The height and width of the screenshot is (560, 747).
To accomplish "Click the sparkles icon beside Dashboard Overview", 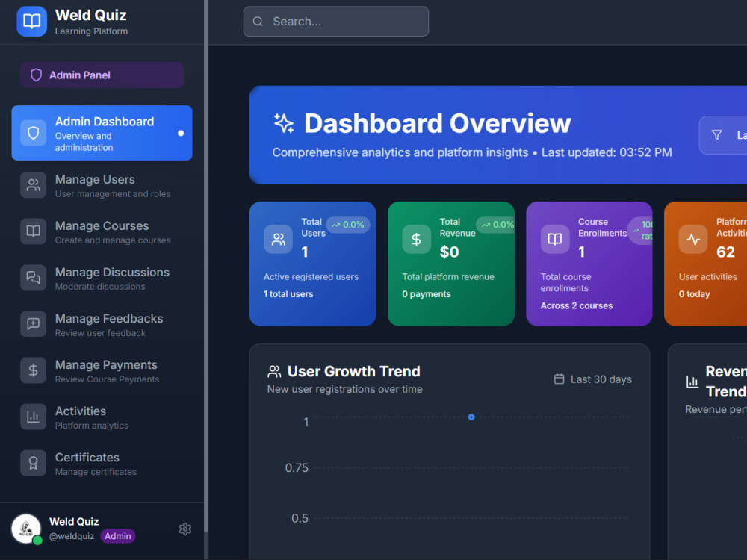I will 284,123.
